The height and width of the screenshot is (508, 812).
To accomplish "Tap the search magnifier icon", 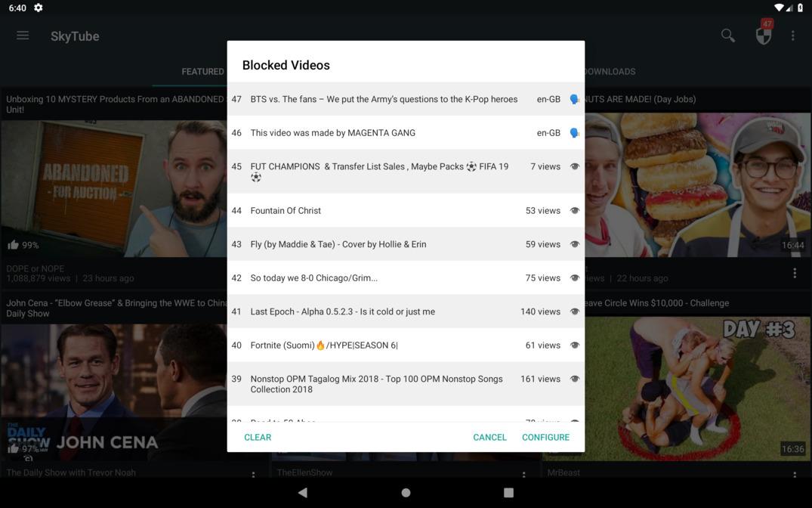I will (727, 36).
